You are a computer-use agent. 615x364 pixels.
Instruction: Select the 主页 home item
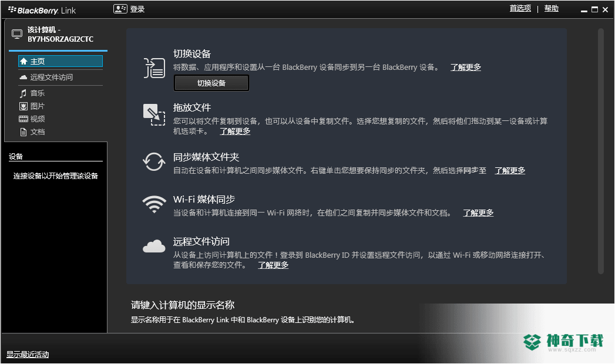[x=61, y=61]
